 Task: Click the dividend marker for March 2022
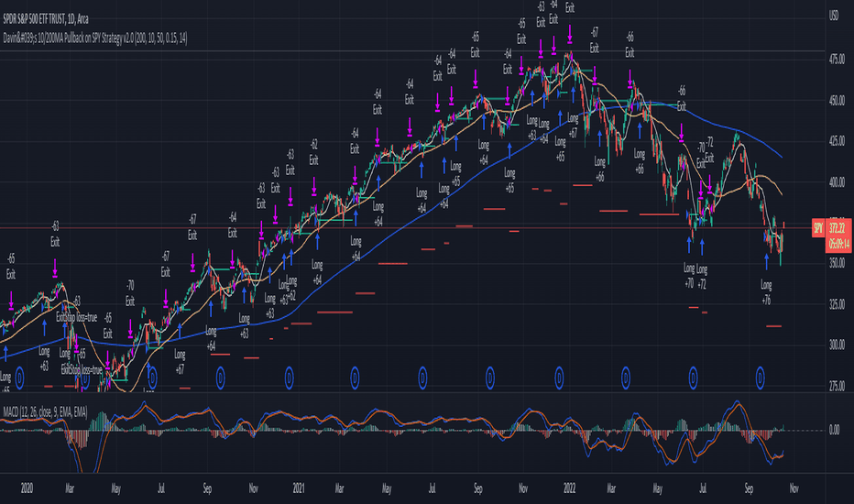pyautogui.click(x=626, y=377)
